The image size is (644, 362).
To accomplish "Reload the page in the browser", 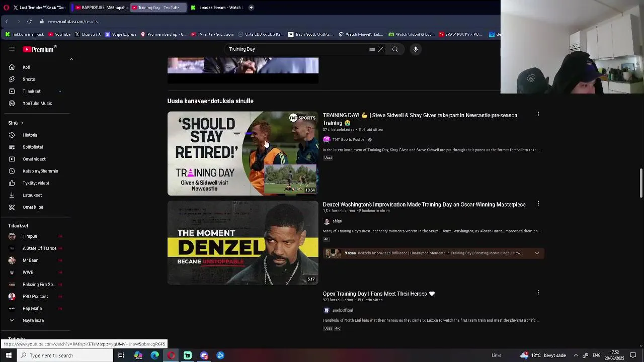I will pyautogui.click(x=29, y=22).
